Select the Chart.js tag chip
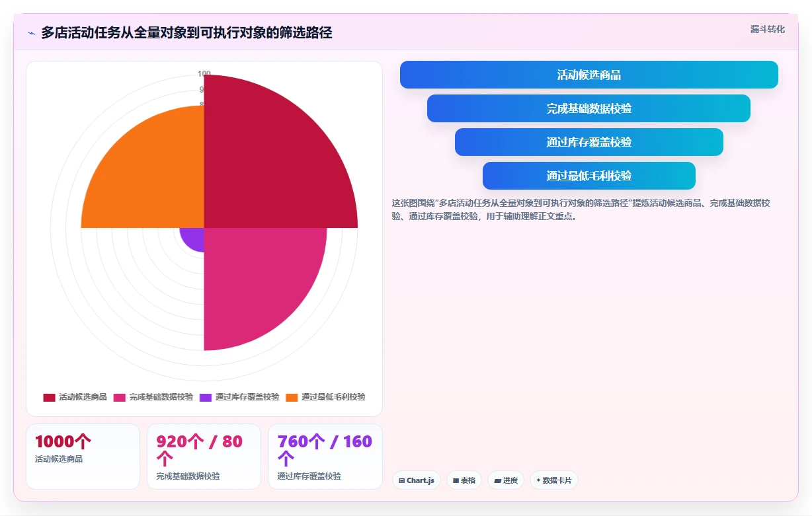This screenshot has width=812, height=516. (x=417, y=480)
